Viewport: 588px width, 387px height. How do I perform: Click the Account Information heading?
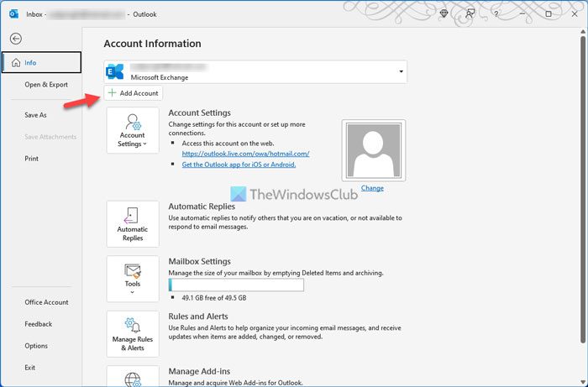[152, 44]
